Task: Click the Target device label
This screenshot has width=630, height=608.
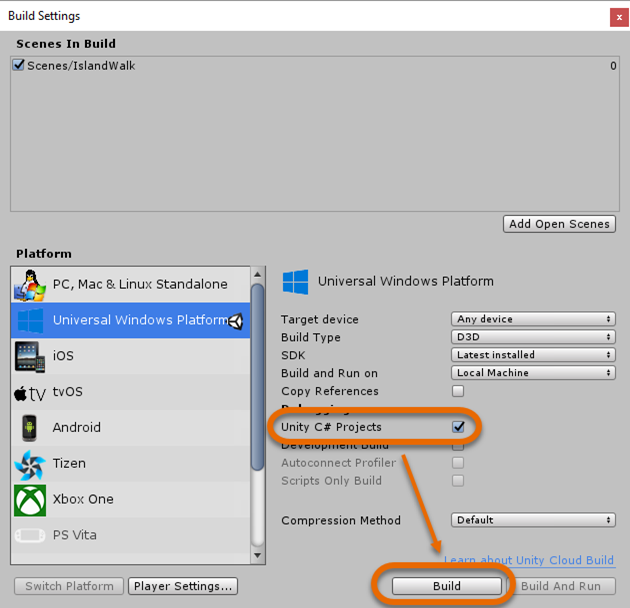Action: (320, 319)
